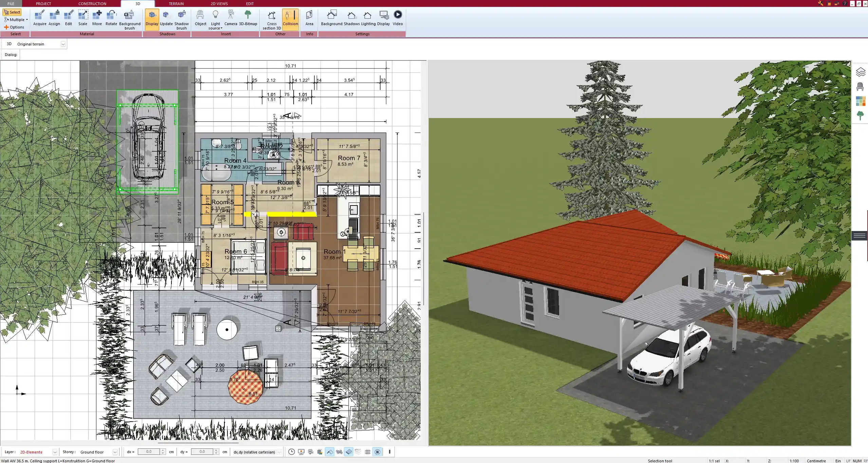The width and height of the screenshot is (868, 463).
Task: Toggle the highlighted blue plane icon
Action: (349, 452)
